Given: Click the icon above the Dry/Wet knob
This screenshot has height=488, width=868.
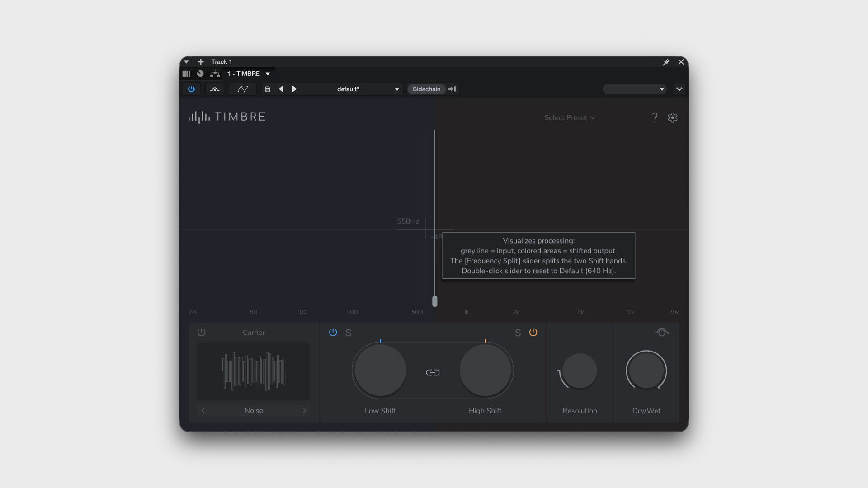Looking at the screenshot, I should (662, 333).
